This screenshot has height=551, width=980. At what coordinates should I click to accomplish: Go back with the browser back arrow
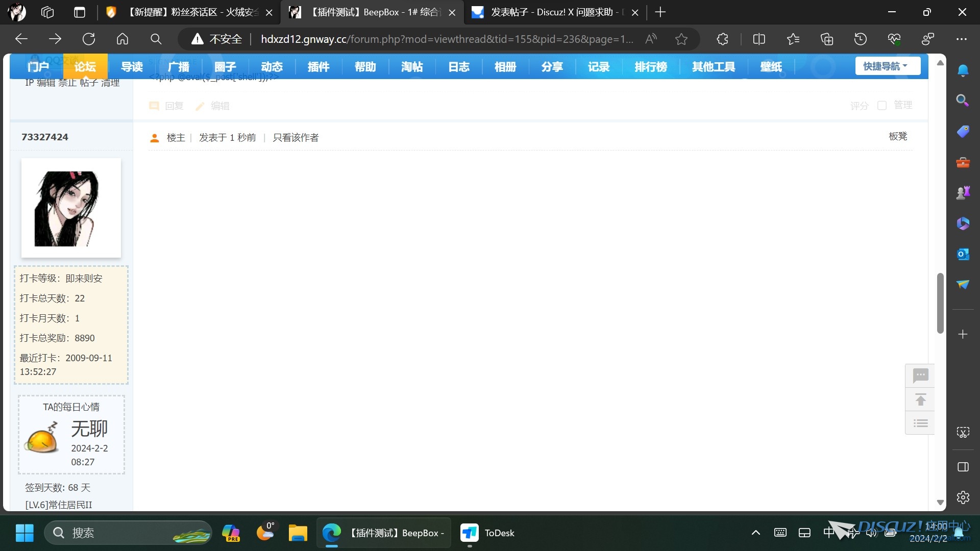[21, 39]
